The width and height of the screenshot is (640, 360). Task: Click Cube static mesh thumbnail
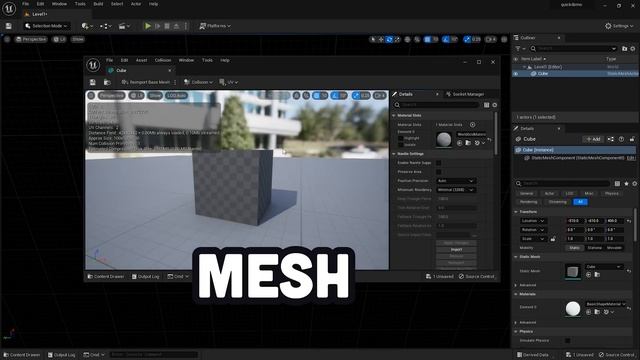[573, 271]
